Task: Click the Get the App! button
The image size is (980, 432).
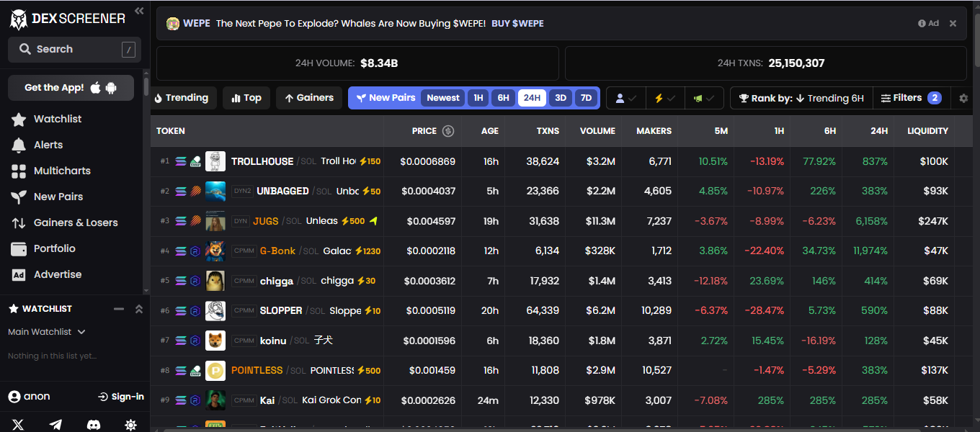Action: click(71, 88)
